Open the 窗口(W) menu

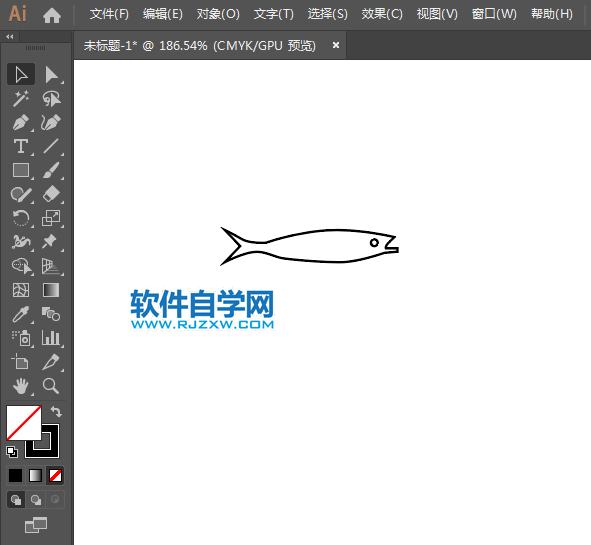(x=494, y=14)
